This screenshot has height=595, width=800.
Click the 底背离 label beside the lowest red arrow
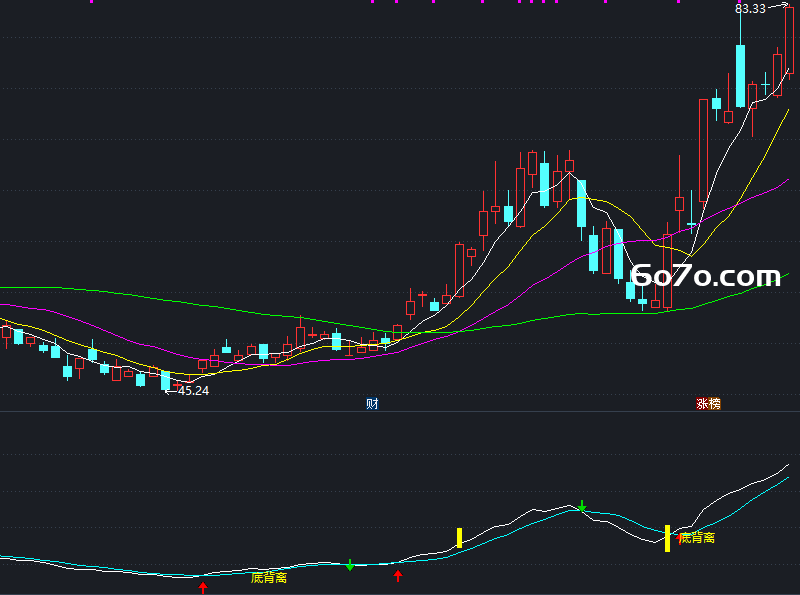pos(268,578)
